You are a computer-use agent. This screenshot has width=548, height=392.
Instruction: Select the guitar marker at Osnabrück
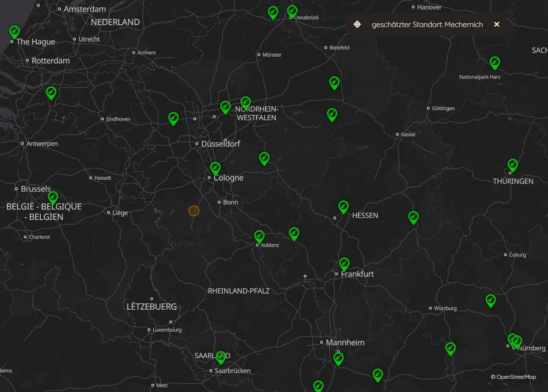click(x=292, y=11)
